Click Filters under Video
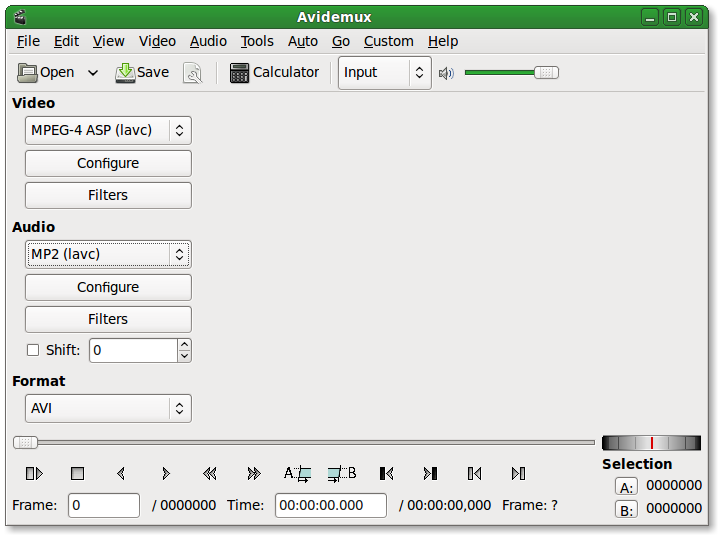The width and height of the screenshot is (718, 535). click(x=108, y=195)
